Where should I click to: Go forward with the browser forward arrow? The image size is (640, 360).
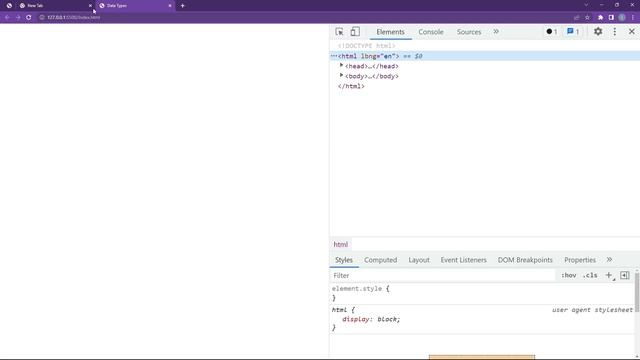click(x=18, y=17)
